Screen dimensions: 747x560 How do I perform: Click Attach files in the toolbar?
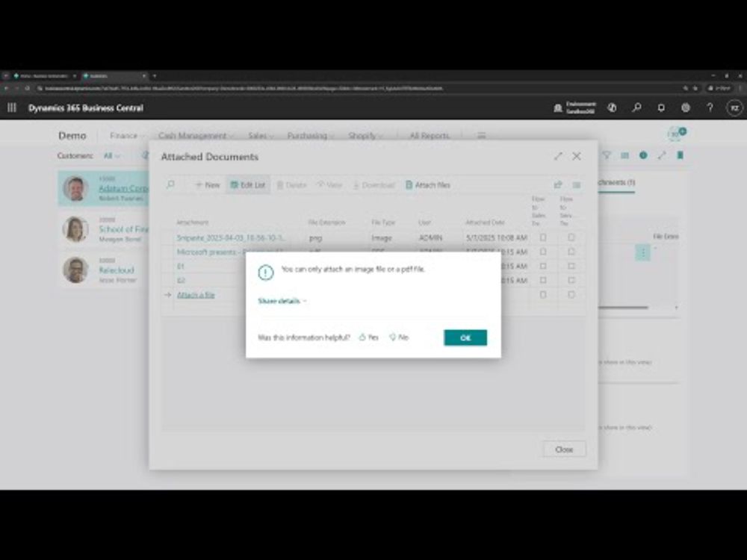tap(428, 184)
